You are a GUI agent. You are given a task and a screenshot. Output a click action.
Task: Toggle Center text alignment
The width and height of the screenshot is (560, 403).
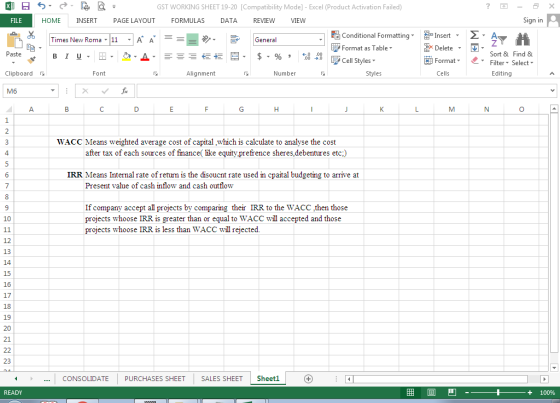(180, 56)
